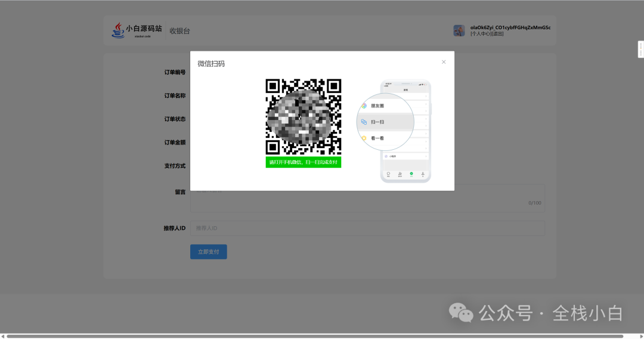Viewport: 644px width, 339px height.
Task: Click the 推荐人ID label
Action: (x=175, y=228)
